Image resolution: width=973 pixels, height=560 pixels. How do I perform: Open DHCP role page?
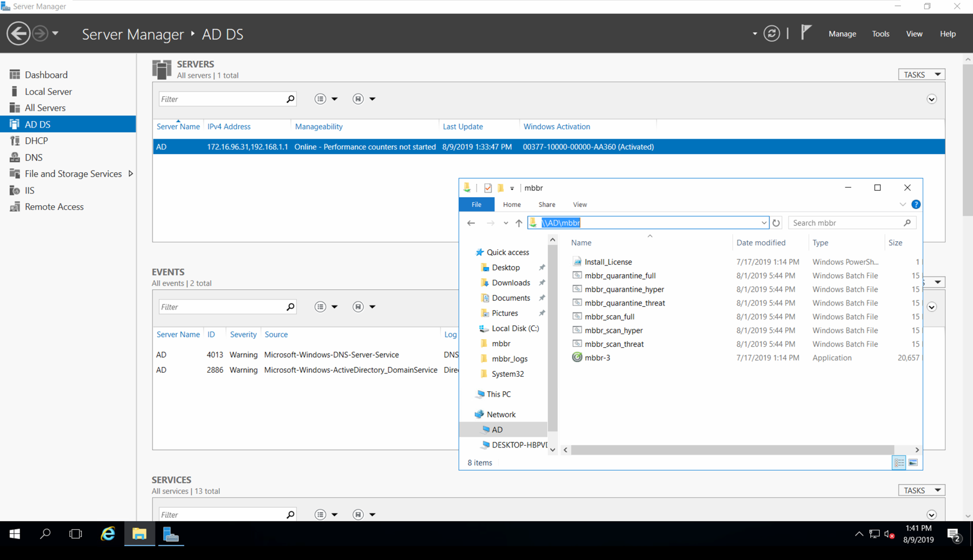click(36, 141)
